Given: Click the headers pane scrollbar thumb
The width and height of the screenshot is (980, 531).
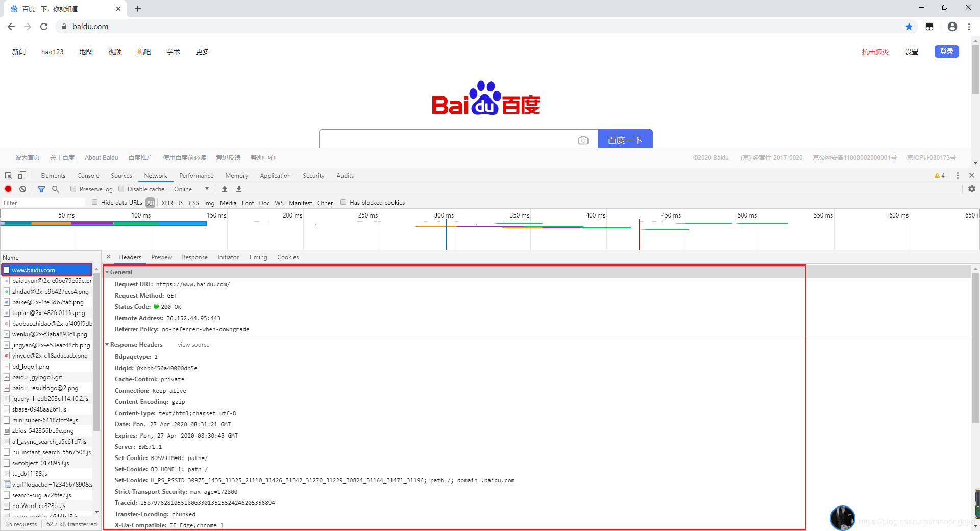Looking at the screenshot, I should pyautogui.click(x=975, y=347).
